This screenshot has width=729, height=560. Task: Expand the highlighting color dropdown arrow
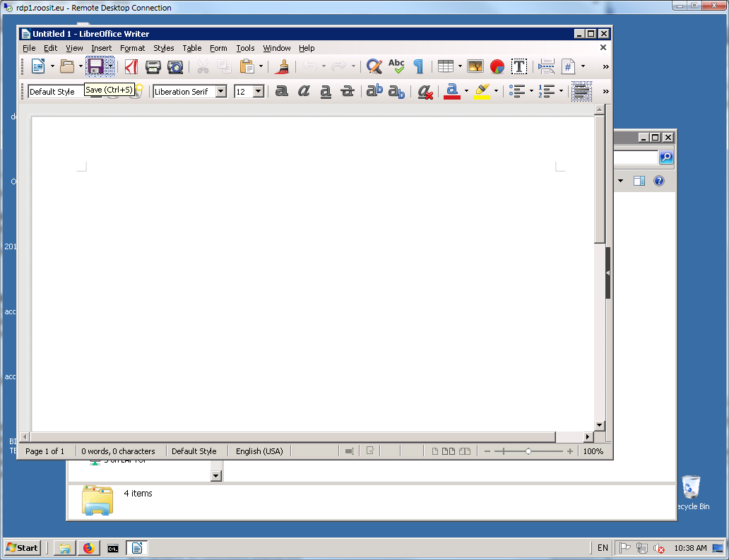click(496, 91)
